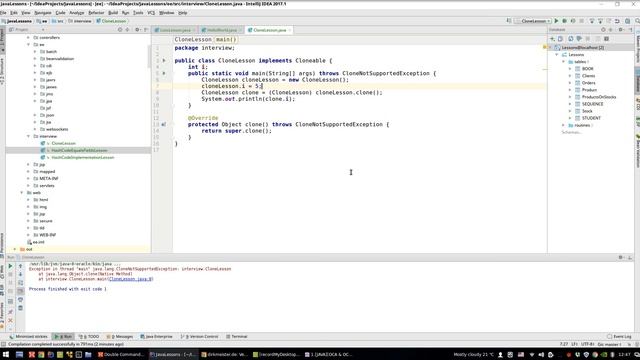Open the File menu
Screen dimensions: 640x360
3,13
